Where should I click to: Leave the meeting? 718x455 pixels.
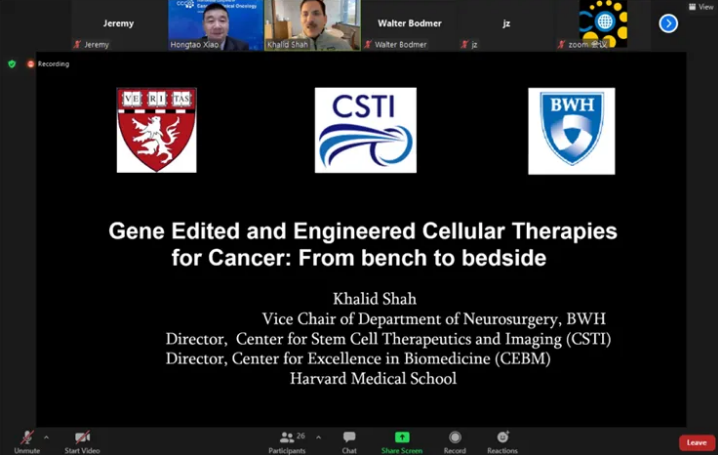[696, 443]
